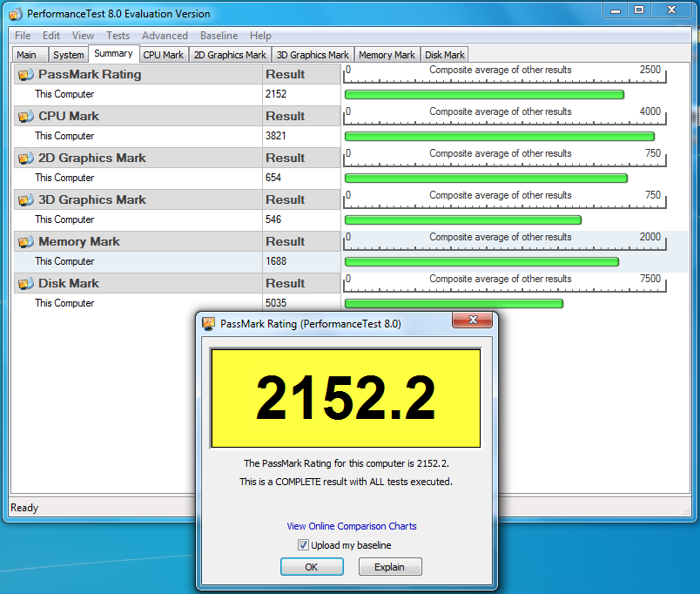Click This Computer under Disk Mark
Viewport: 700px width, 594px height.
click(x=64, y=303)
